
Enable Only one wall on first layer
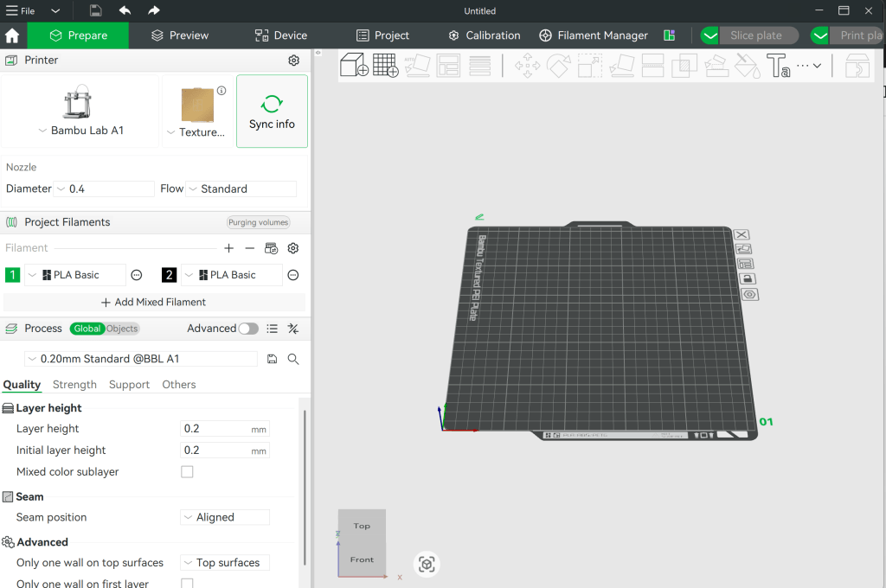coord(187,583)
